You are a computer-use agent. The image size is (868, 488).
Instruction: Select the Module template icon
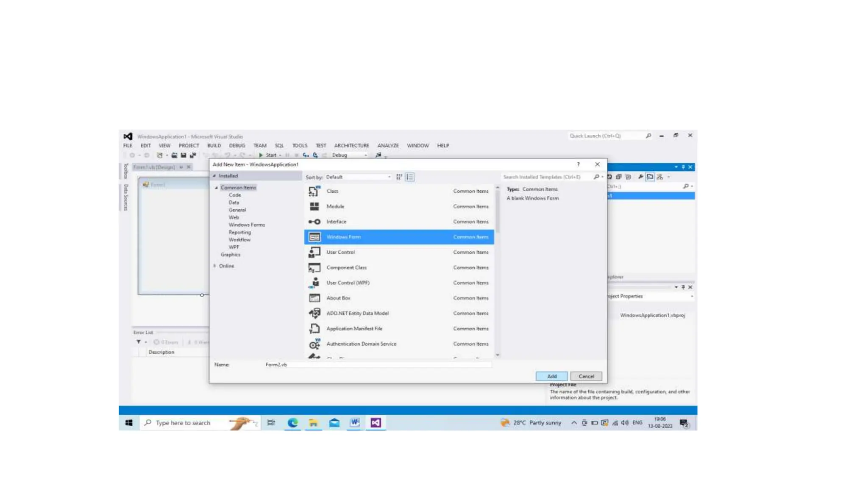314,206
